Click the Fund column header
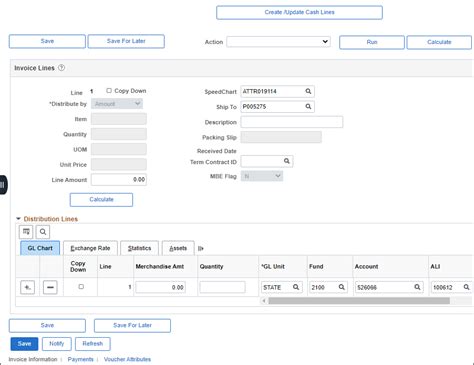This screenshot has width=474, height=365. tap(316, 267)
